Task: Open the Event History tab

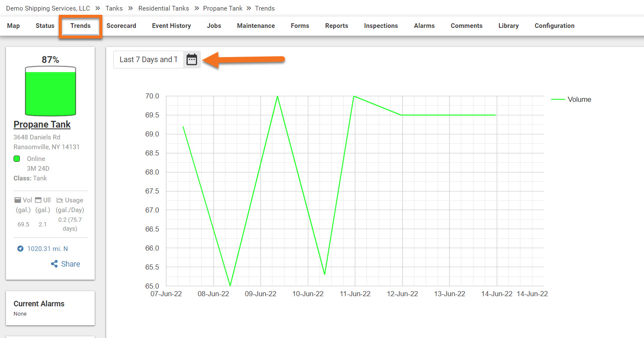Action: click(x=171, y=26)
